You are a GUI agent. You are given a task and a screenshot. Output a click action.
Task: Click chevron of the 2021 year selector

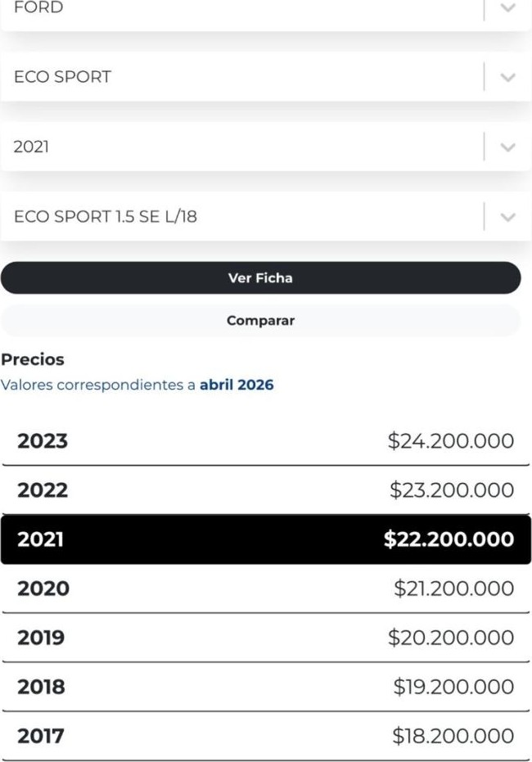[507, 147]
